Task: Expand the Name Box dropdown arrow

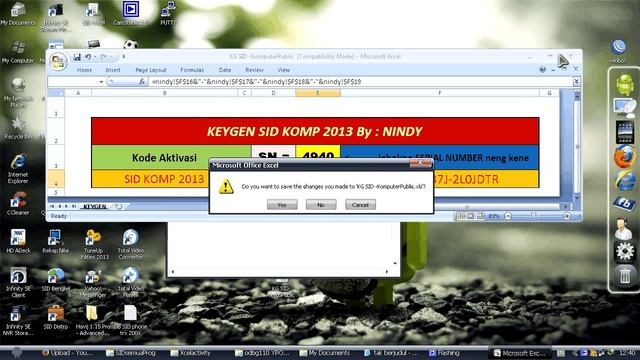Action: (x=101, y=82)
